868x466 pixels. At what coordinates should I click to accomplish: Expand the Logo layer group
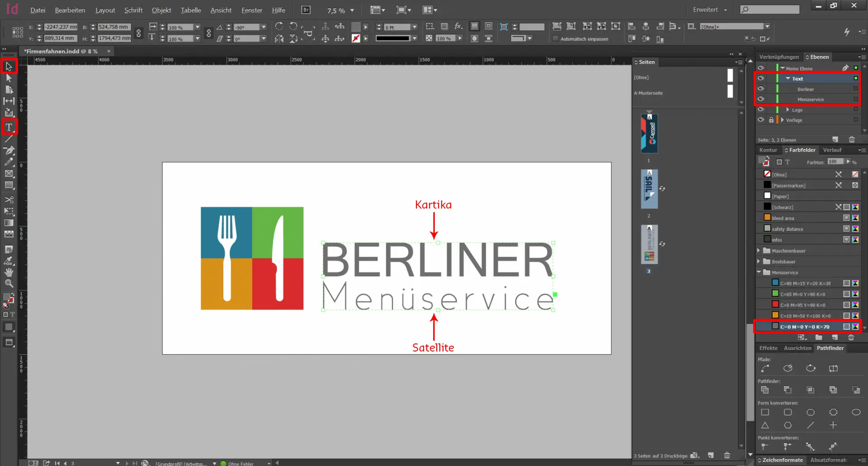[x=788, y=109]
